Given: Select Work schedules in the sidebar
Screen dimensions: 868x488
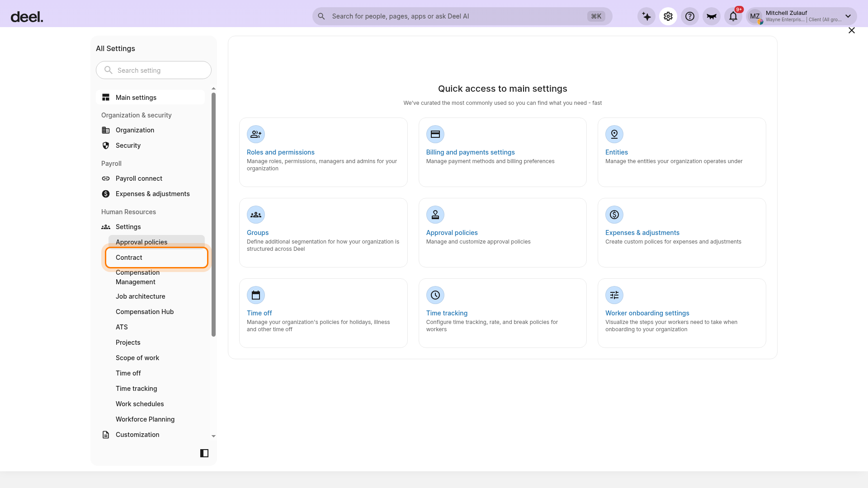Looking at the screenshot, I should click(156, 404).
